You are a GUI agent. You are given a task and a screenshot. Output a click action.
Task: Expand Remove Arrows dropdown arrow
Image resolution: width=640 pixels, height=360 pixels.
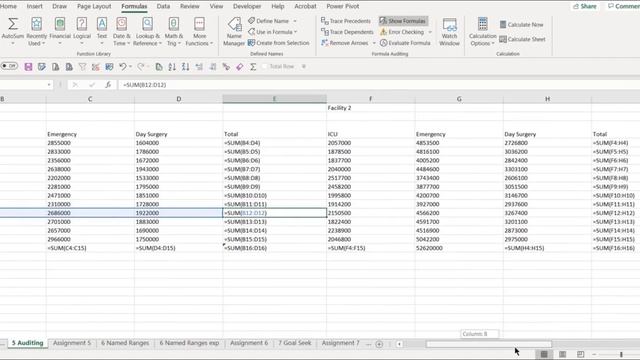[374, 43]
